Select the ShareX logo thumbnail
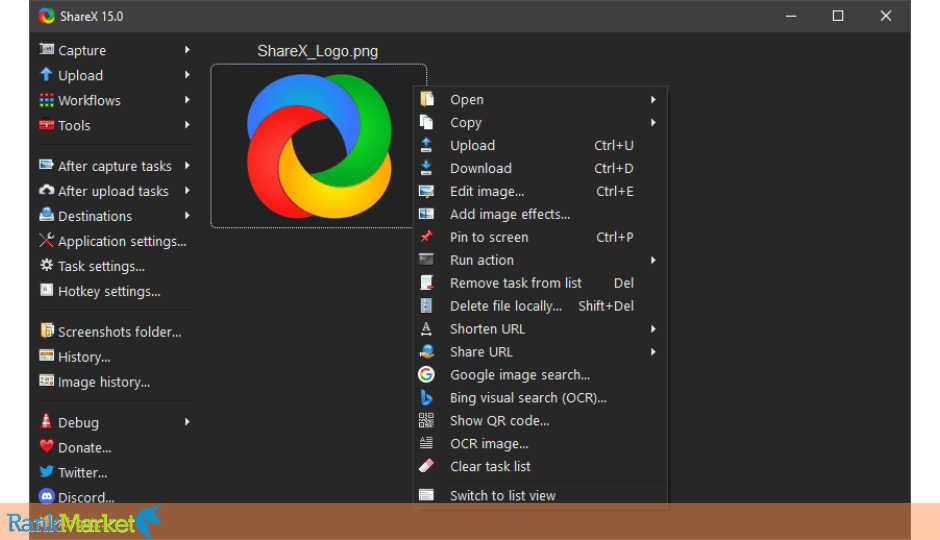The height and width of the screenshot is (540, 940). point(318,146)
